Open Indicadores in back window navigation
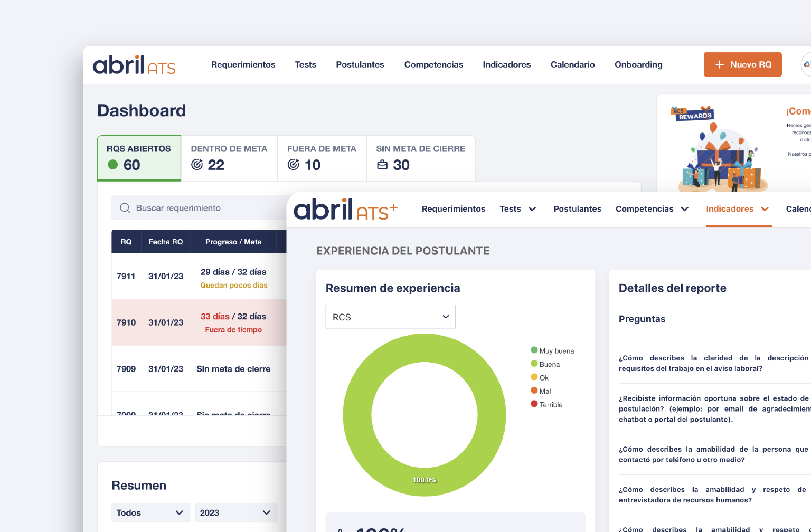This screenshot has width=811, height=532. click(507, 64)
